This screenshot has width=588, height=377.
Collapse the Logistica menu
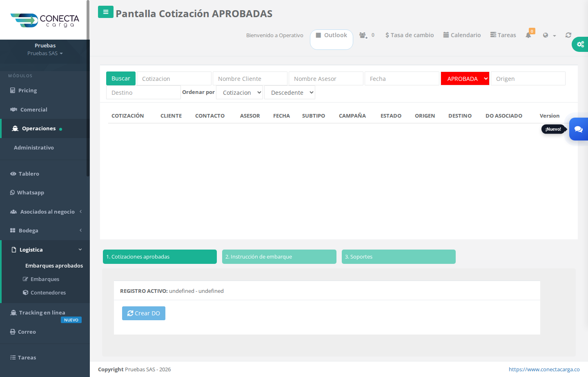(44, 250)
